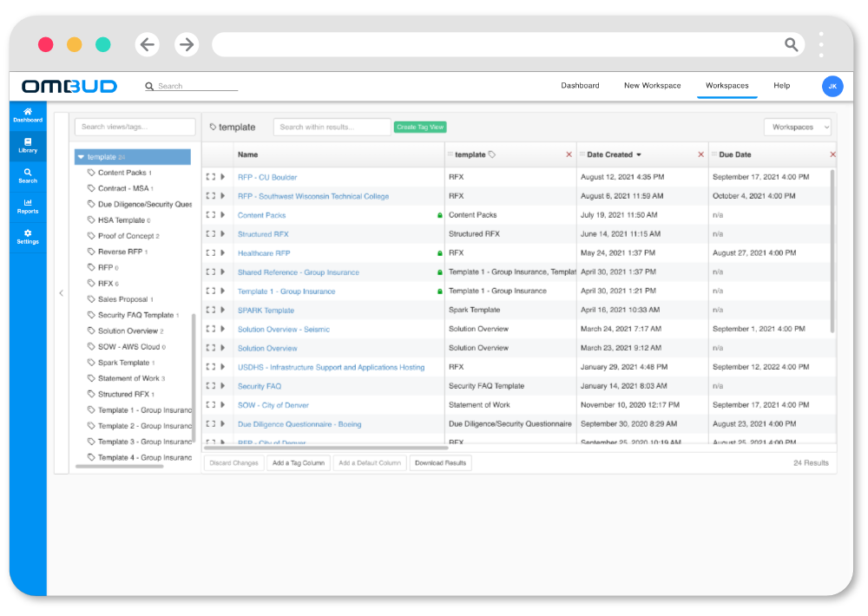This screenshot has height=616, width=868.
Task: Expand the RFP - Southwest Wisconsin Technical College row
Action: pyautogui.click(x=222, y=196)
